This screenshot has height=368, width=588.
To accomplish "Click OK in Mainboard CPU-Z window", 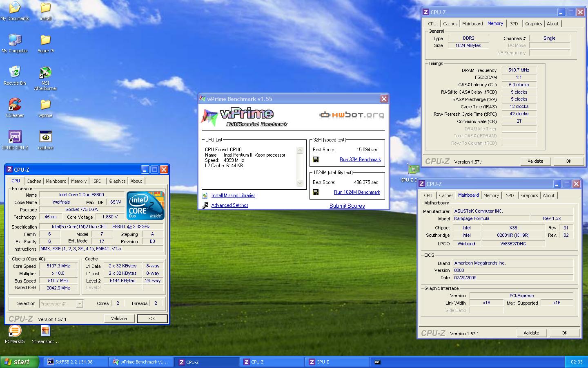I will coord(564,333).
